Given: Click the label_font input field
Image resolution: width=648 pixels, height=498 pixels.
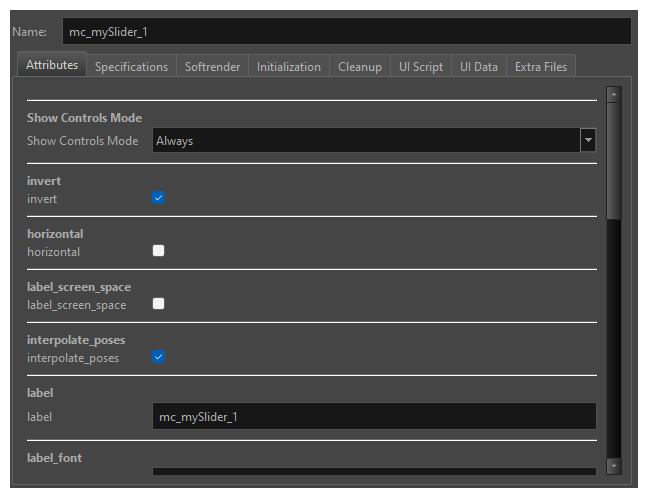Looking at the screenshot, I should [374, 471].
